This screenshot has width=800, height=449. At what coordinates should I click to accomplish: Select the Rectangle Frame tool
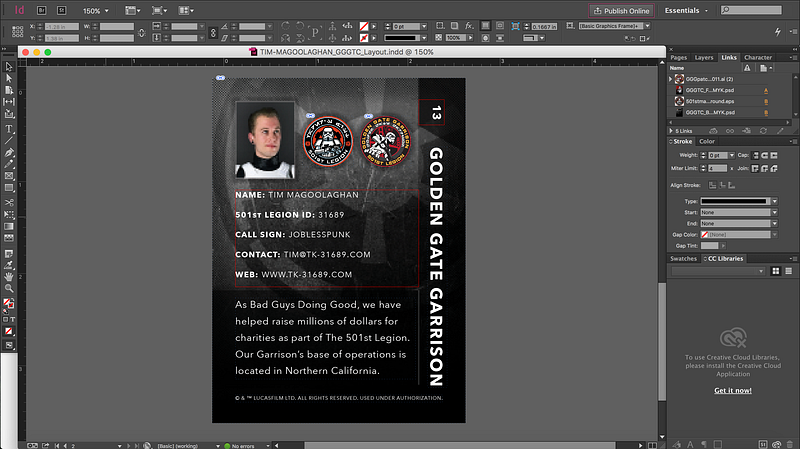[9, 176]
